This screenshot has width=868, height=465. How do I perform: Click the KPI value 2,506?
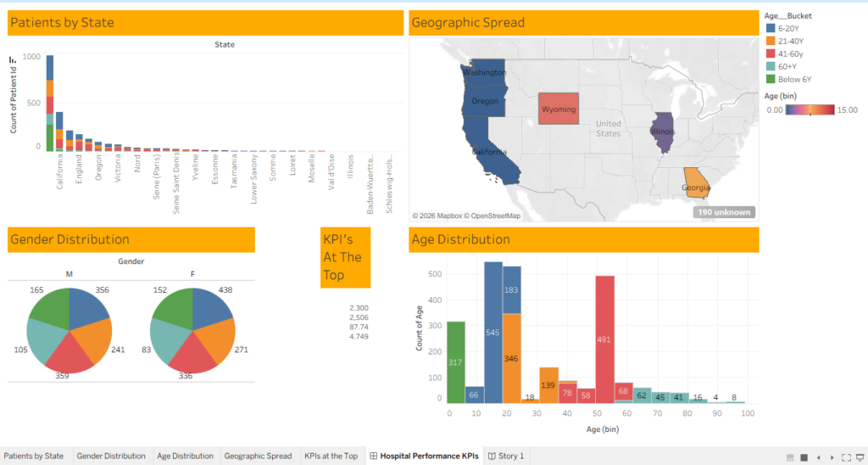359,317
